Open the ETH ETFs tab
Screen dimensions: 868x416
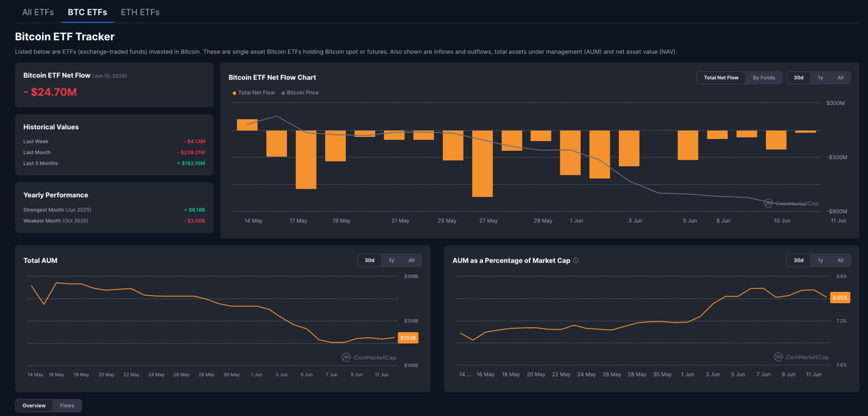pos(140,12)
